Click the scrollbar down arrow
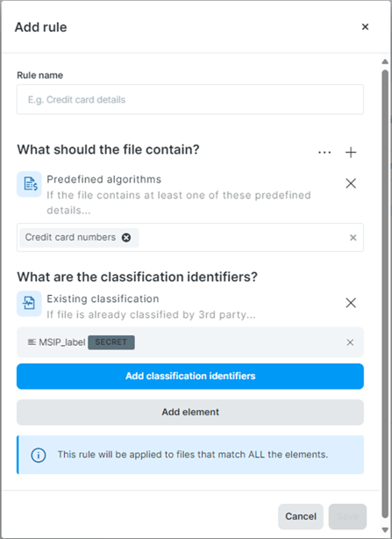 [385, 529]
